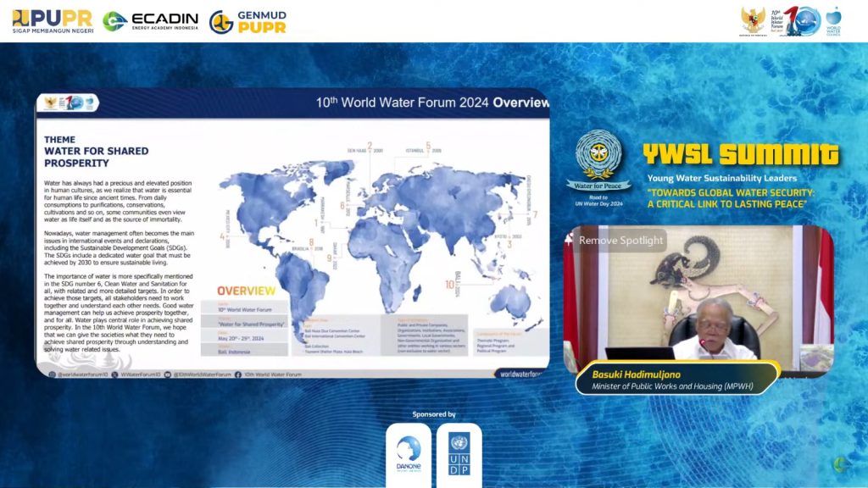The image size is (868, 488).
Task: Click the YWSL SUMMIT title text
Action: 741,154
